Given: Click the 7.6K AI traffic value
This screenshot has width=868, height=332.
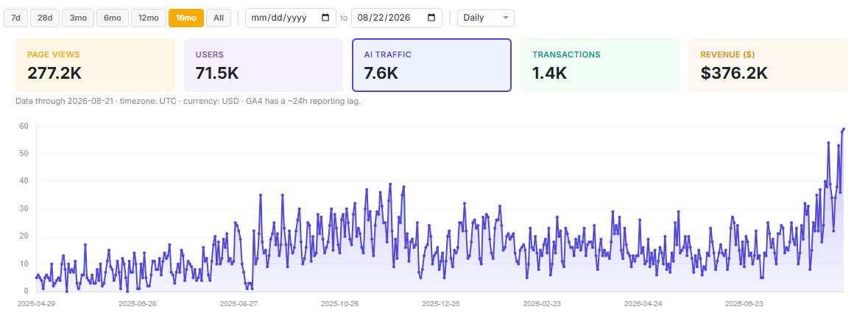Looking at the screenshot, I should point(381,73).
